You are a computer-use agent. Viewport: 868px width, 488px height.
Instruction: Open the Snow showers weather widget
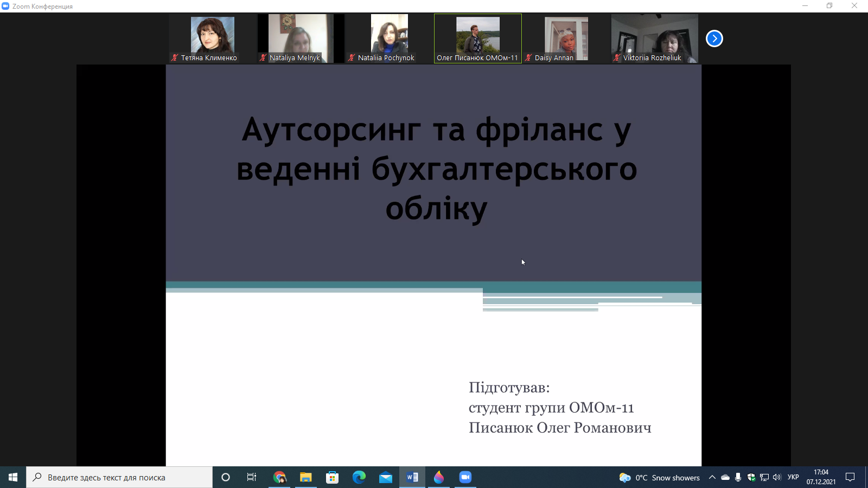660,477
